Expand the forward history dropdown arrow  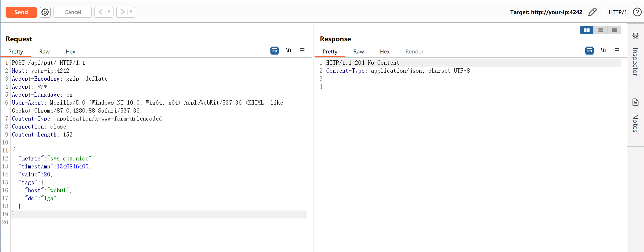point(131,12)
